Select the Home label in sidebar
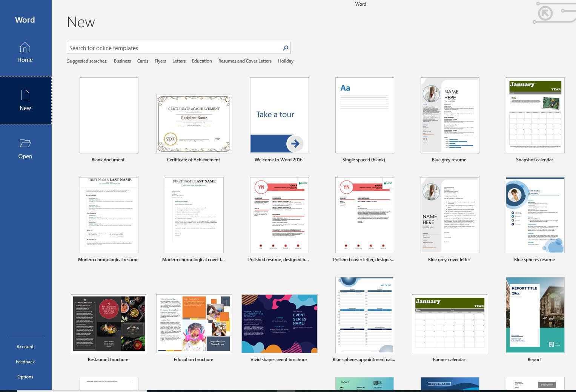 [25, 60]
